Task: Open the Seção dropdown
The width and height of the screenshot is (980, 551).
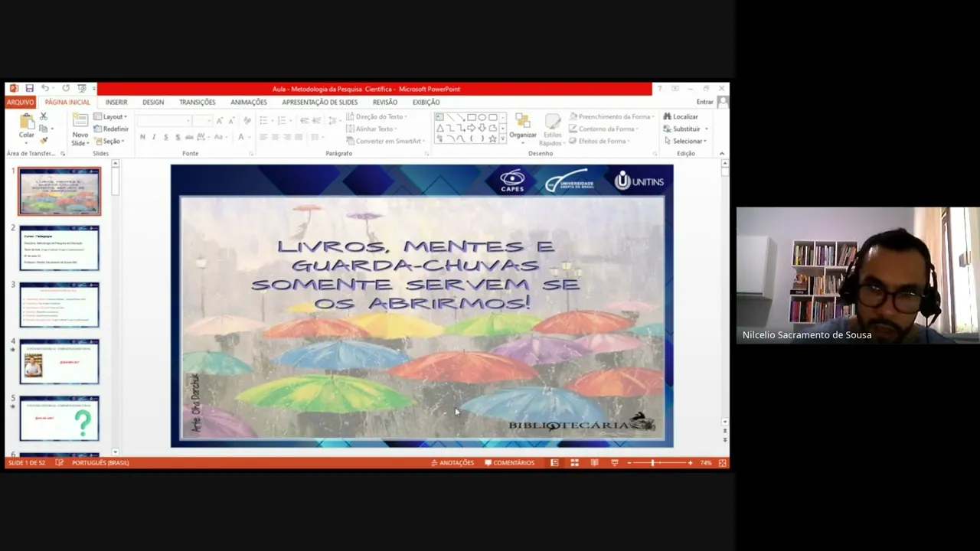Action: 108,141
